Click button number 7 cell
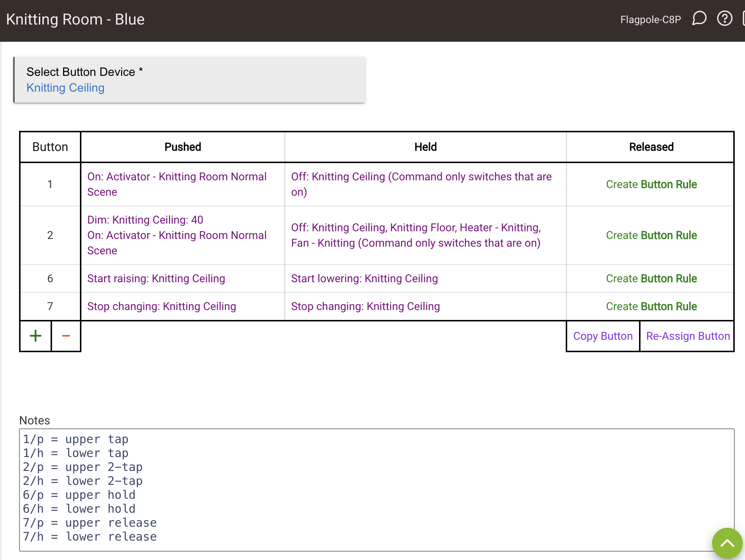 tap(50, 306)
